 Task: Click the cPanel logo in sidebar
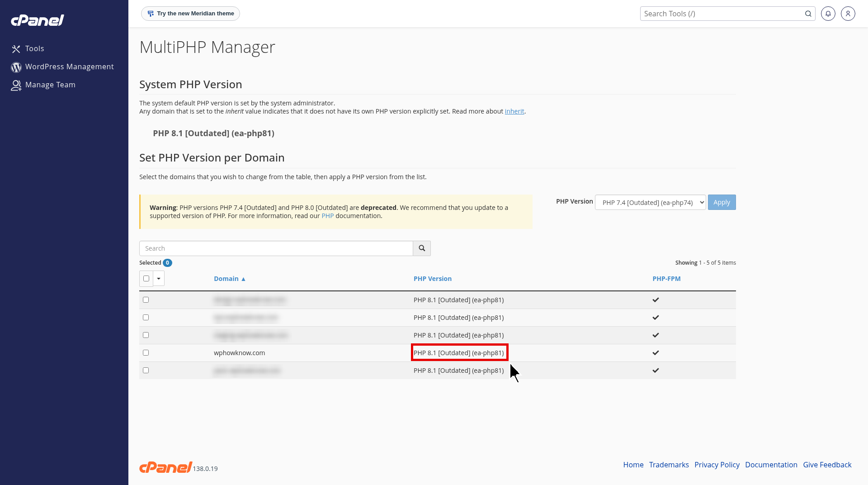click(x=38, y=20)
